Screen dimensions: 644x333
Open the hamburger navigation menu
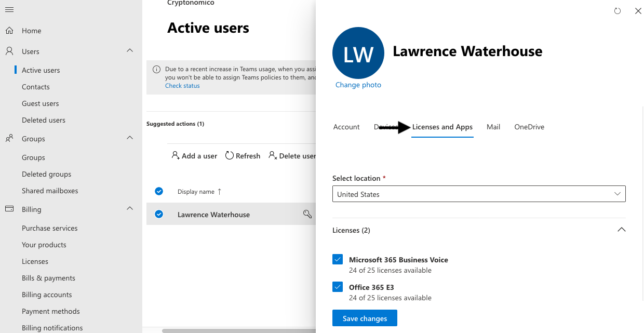[x=9, y=10]
